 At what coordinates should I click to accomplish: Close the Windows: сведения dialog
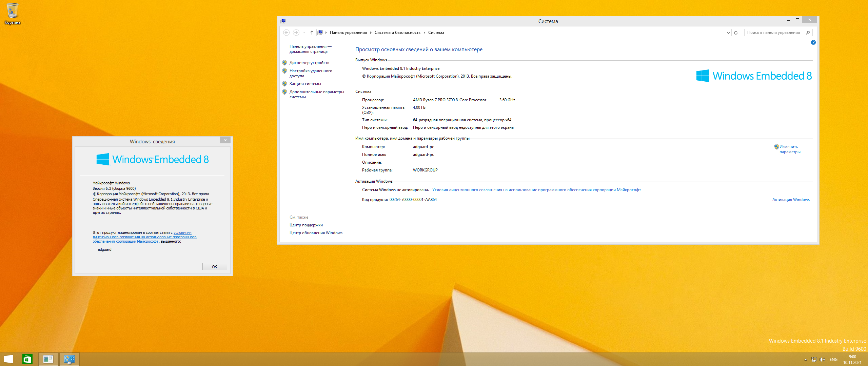[x=225, y=140]
